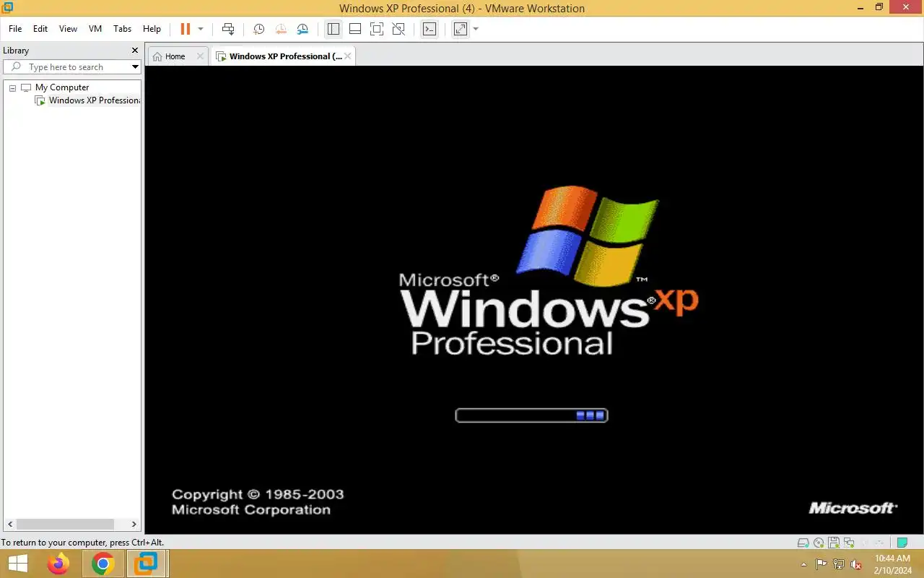Open the View menu
The image size is (924, 578).
pyautogui.click(x=68, y=29)
